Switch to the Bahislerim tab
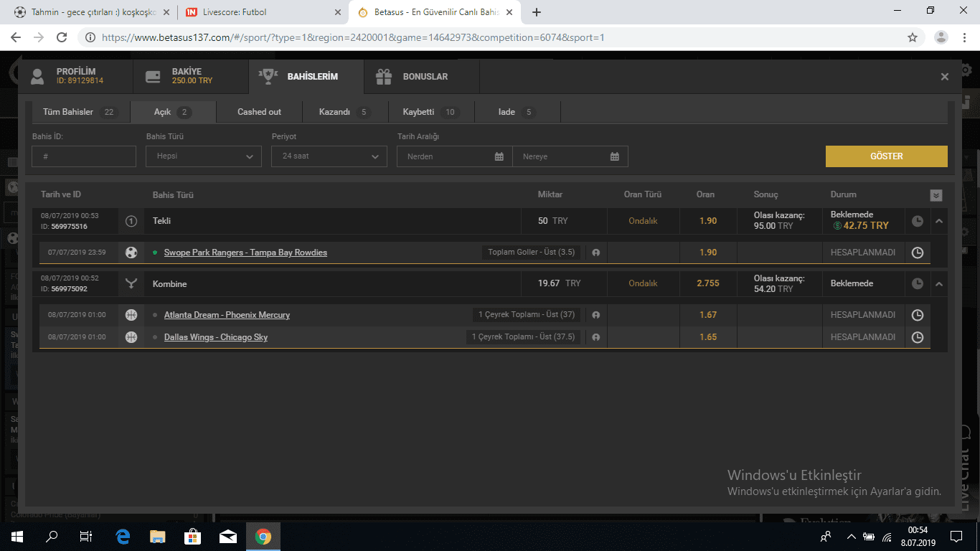Image resolution: width=980 pixels, height=551 pixels. click(x=306, y=76)
